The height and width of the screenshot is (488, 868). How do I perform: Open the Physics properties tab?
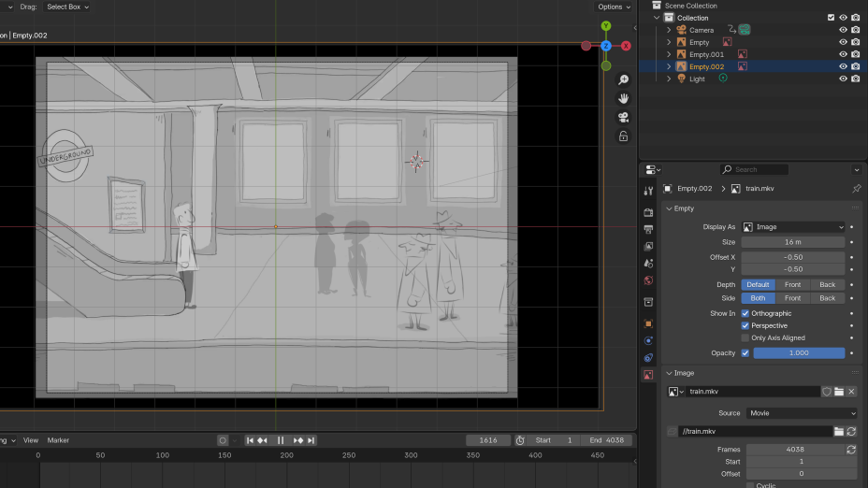(x=648, y=341)
